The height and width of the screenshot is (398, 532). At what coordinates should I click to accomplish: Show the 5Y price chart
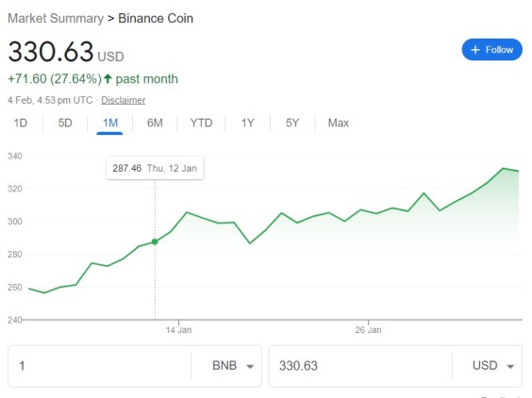292,123
